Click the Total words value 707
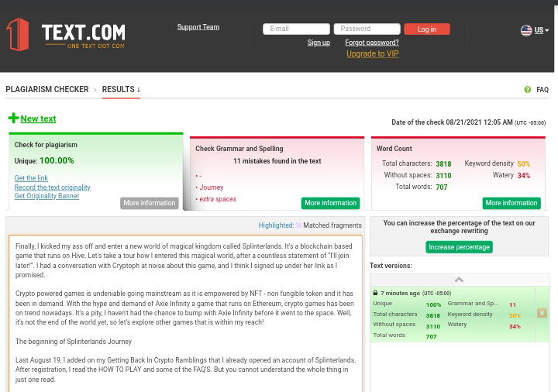 442,187
